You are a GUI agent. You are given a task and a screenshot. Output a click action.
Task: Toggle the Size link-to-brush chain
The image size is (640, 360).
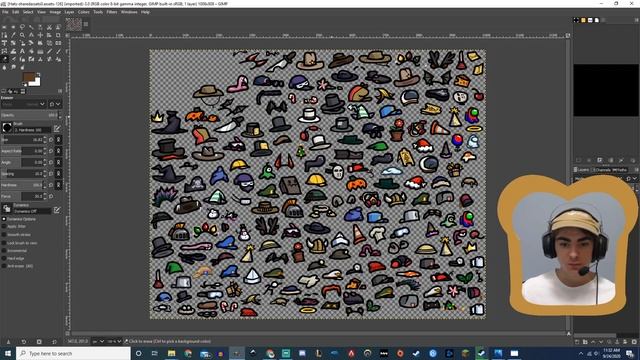[x=58, y=140]
